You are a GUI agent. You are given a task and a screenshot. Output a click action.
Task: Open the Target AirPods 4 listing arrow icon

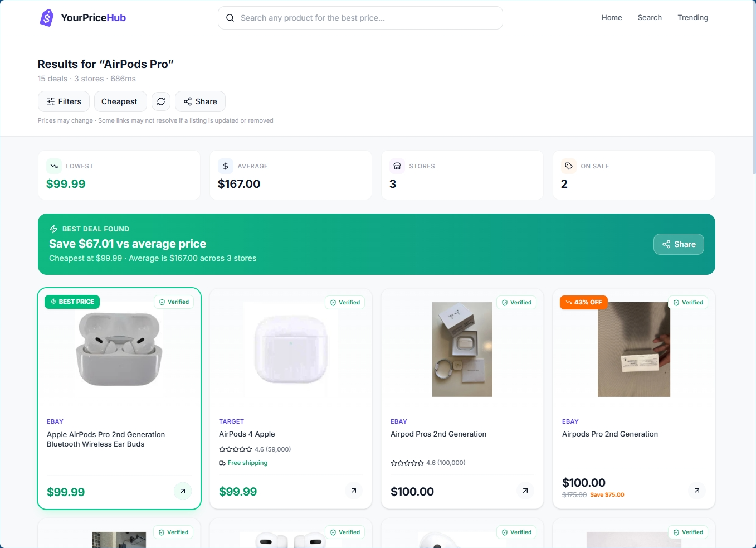coord(353,491)
